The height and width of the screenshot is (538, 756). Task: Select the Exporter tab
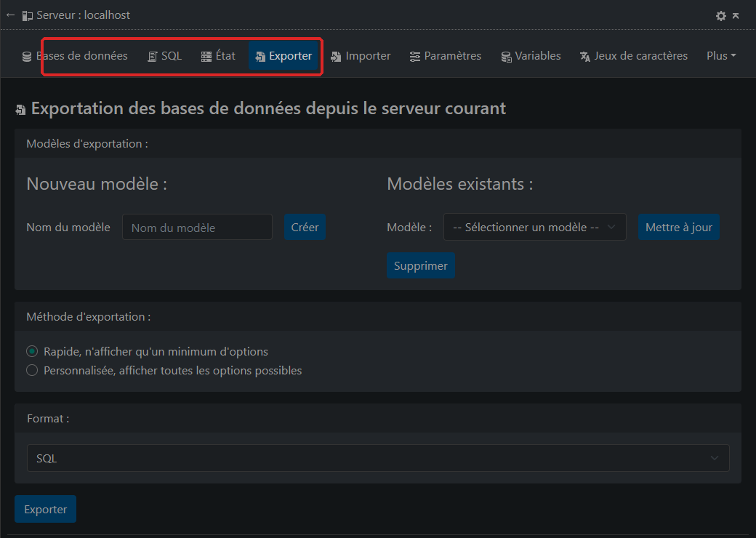point(283,56)
